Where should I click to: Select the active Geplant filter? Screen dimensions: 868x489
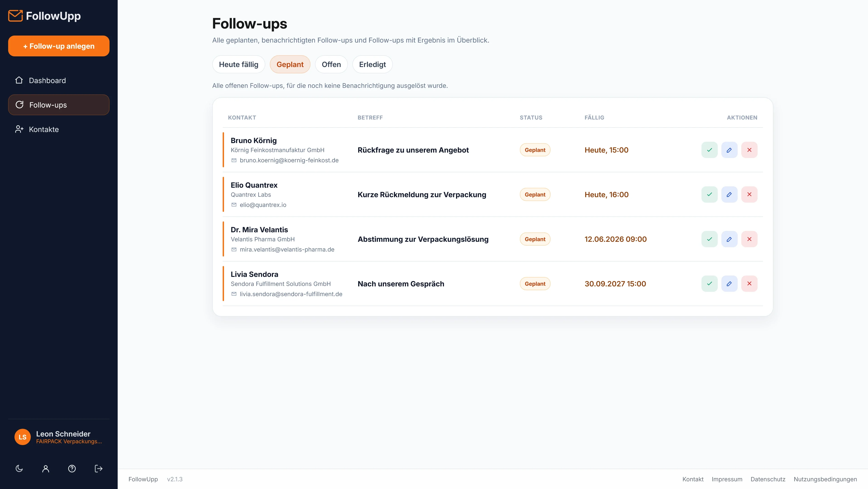290,64
